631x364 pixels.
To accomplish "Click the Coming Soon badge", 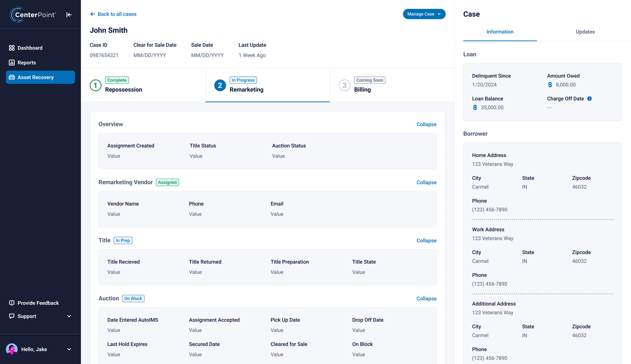I will (370, 80).
